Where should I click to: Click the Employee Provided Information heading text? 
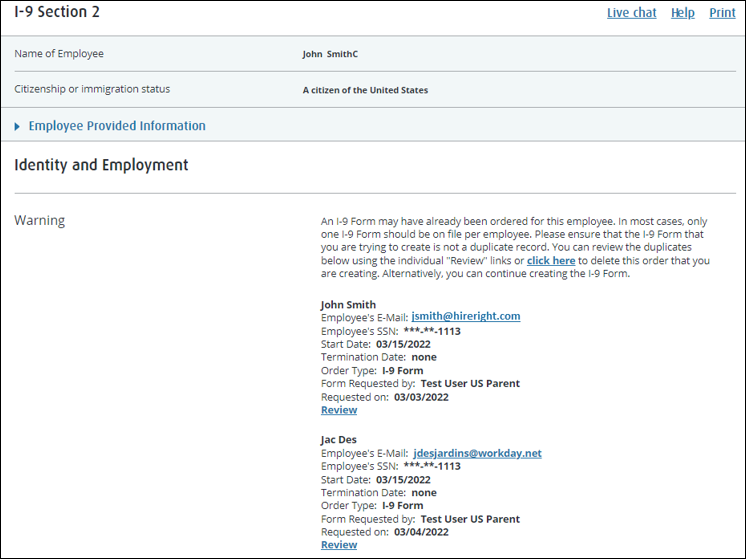117,126
